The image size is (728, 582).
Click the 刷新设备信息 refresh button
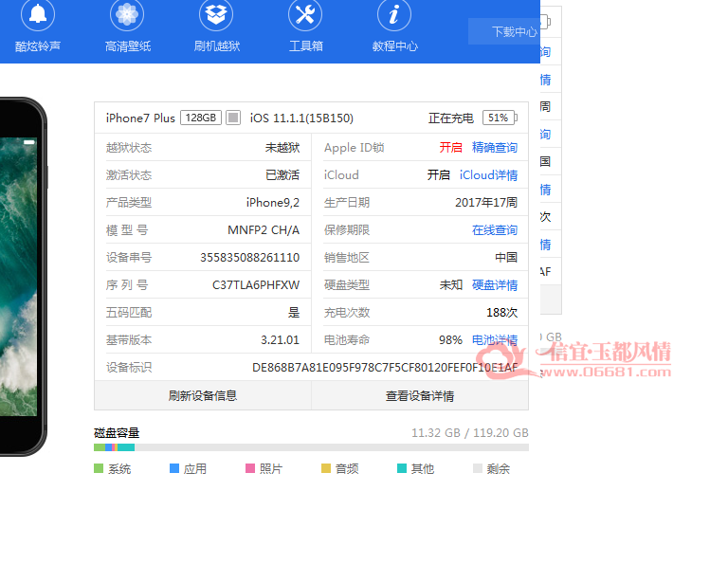coord(203,396)
